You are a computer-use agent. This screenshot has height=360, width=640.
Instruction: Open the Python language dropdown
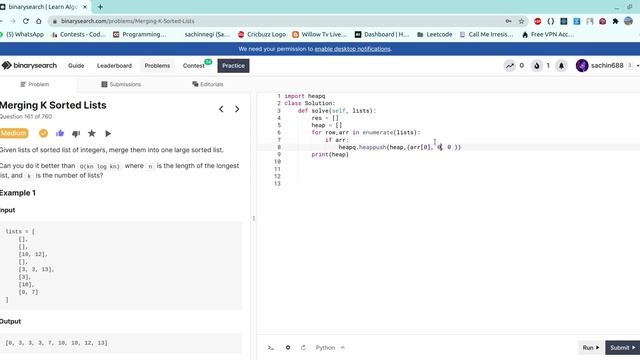click(330, 348)
